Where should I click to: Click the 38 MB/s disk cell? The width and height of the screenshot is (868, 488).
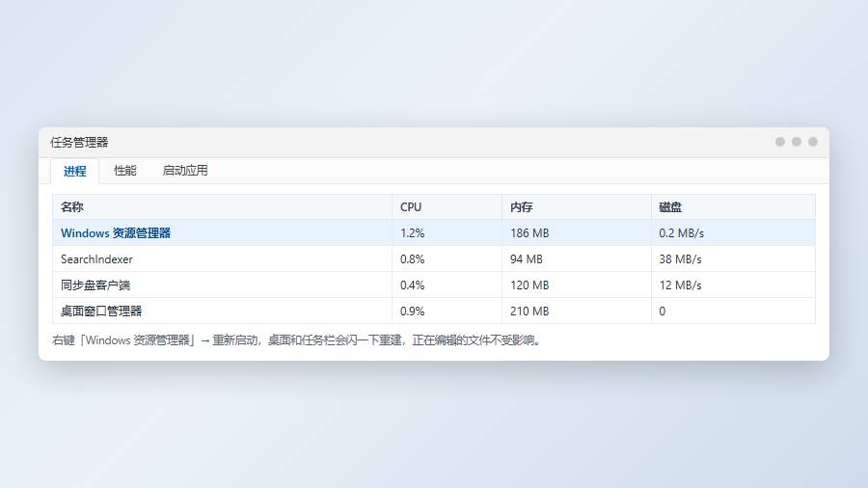[733, 258]
